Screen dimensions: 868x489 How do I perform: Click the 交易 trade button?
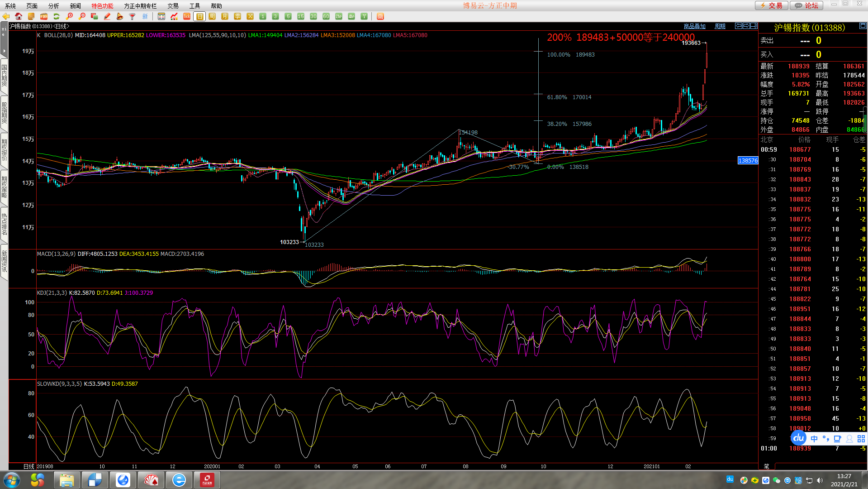772,5
